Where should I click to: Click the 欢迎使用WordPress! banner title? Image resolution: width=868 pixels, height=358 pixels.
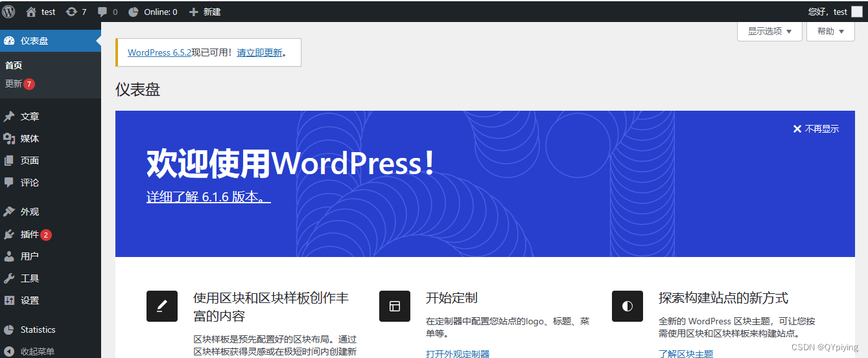click(290, 163)
